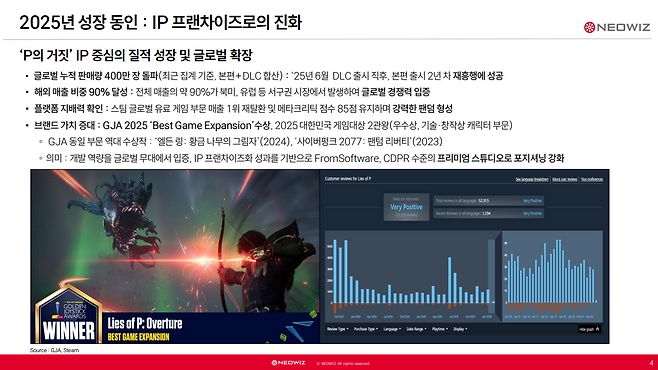Open the See language breakdown link
This screenshot has width=658, height=370.
tap(532, 179)
